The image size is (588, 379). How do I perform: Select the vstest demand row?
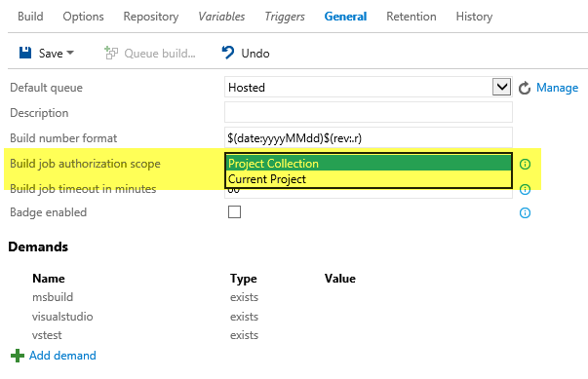[x=47, y=335]
